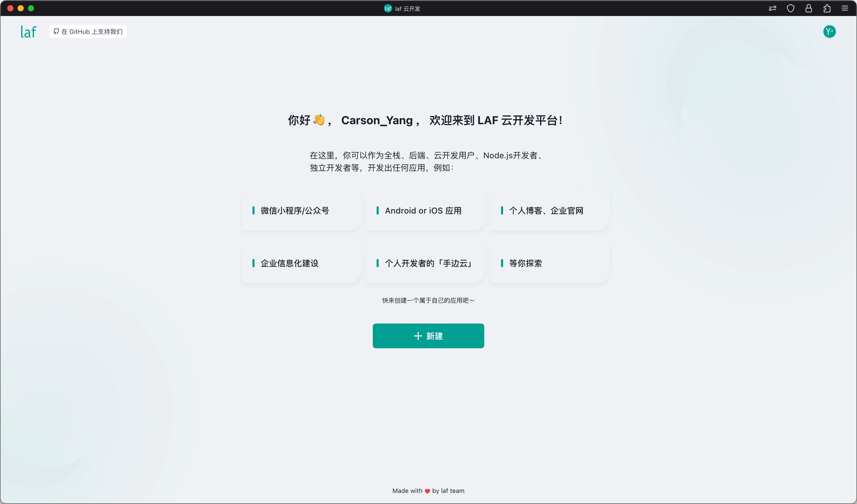Click the browser settings sliders icon
The image size is (857, 504).
click(x=772, y=9)
